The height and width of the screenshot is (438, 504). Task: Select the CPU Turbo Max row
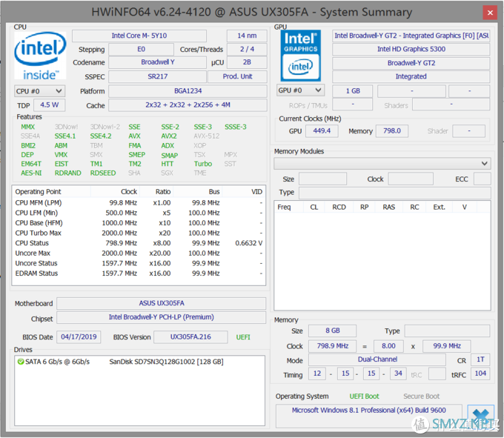tap(139, 233)
